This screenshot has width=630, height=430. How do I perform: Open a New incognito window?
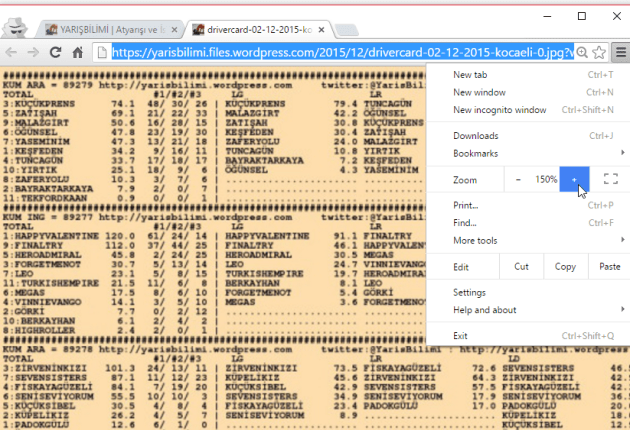click(x=528, y=110)
